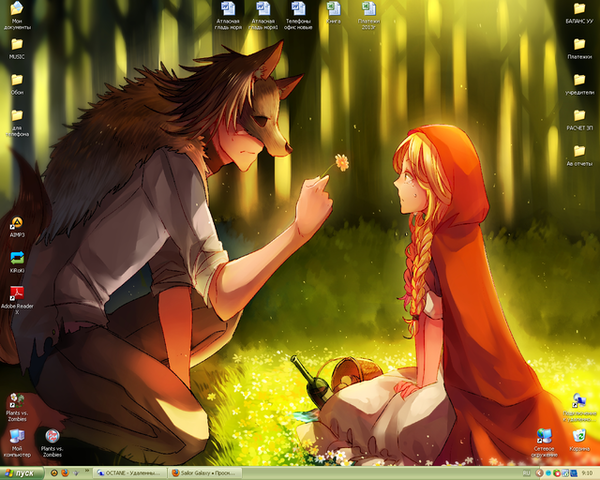Select the AIMP3 player shortcut
This screenshot has height=480, width=600.
pos(17,224)
